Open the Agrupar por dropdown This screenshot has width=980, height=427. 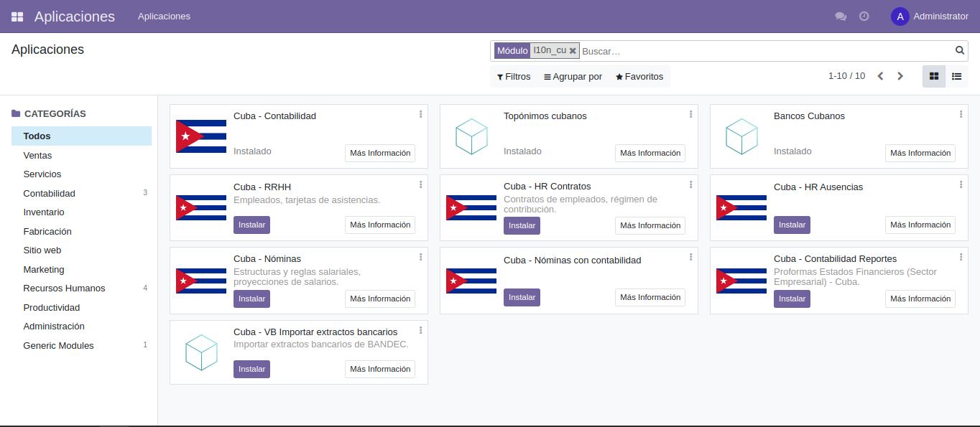click(x=572, y=76)
